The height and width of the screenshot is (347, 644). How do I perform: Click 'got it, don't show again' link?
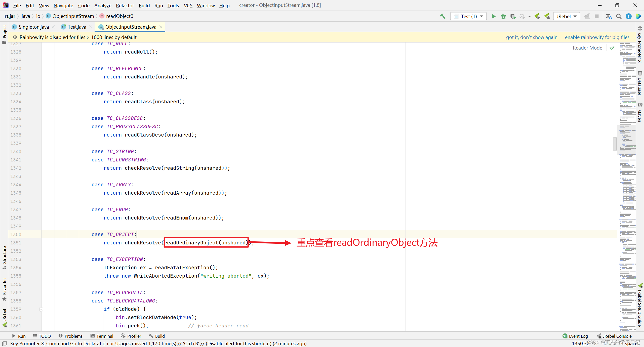(x=532, y=37)
